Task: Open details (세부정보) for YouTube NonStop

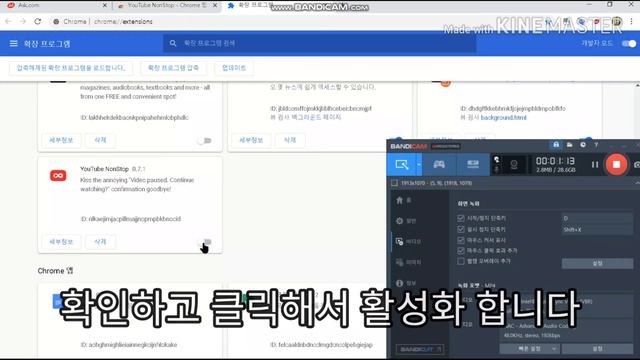Action: coord(61,242)
